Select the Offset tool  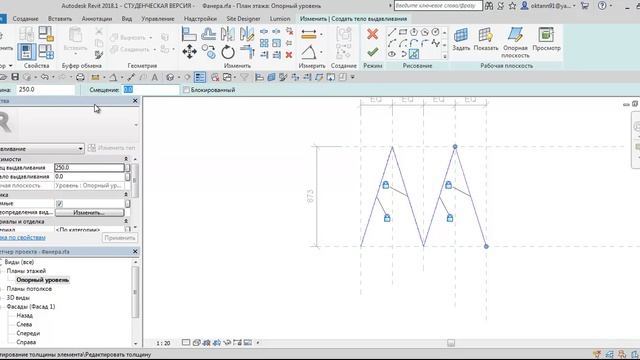click(209, 34)
